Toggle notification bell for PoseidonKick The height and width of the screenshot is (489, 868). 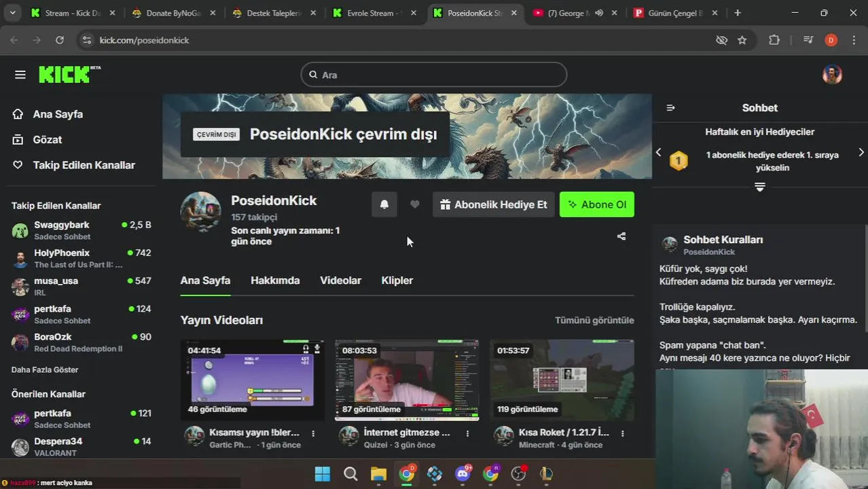tap(384, 204)
